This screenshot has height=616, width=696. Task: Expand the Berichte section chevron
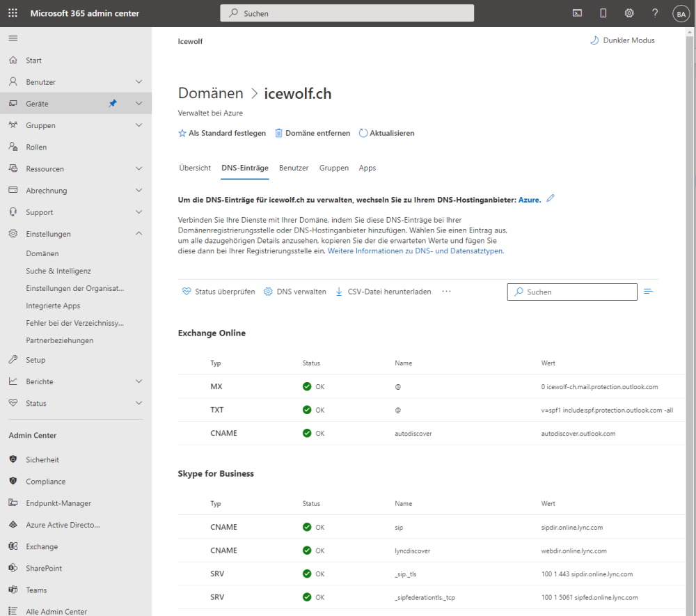pos(139,381)
